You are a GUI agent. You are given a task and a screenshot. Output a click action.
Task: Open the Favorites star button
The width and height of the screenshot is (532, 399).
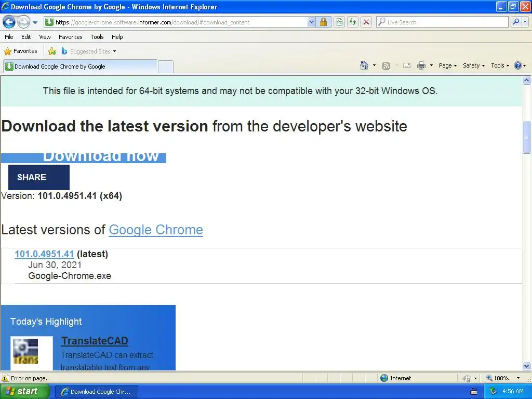coord(20,51)
